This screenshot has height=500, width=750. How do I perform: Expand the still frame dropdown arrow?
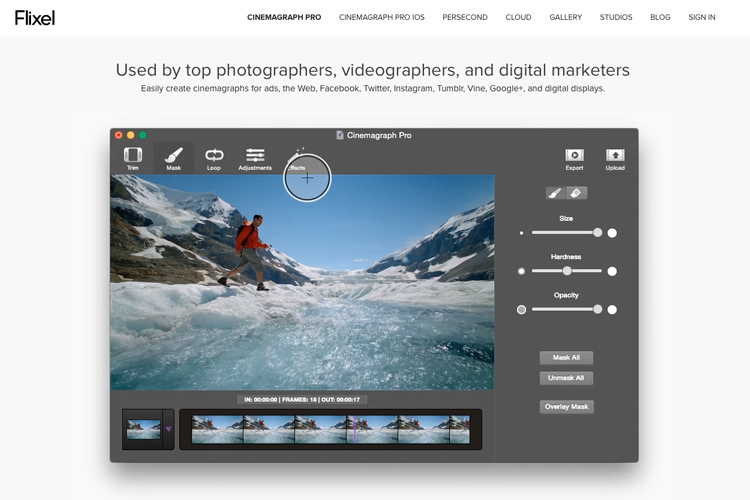tap(168, 429)
